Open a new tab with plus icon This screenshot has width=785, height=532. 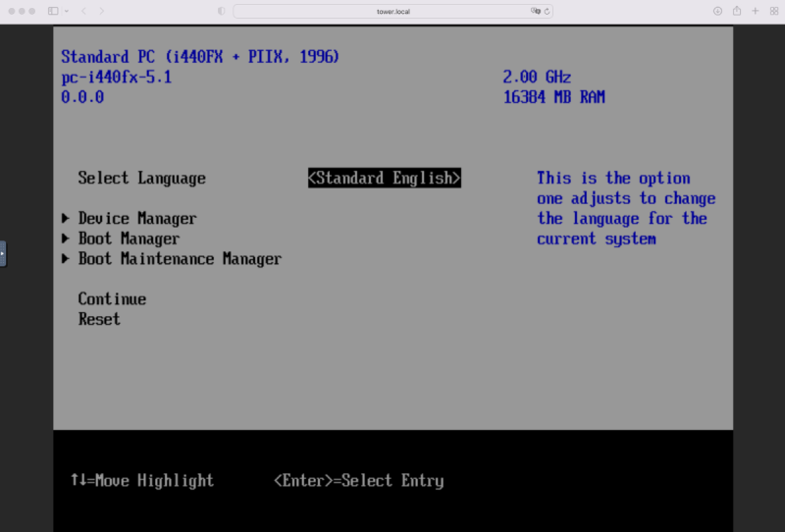(755, 11)
